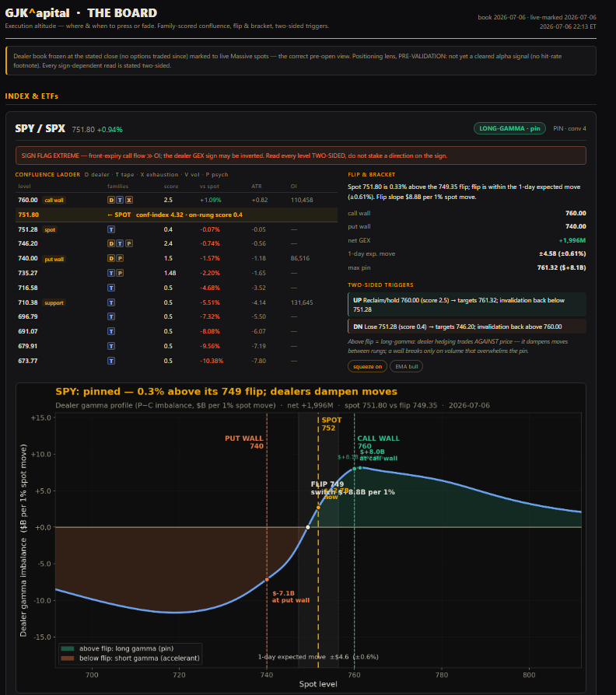This screenshot has height=695, width=616.
Task: Click the 'put wall' tag beside 740.00
Action: click(54, 259)
